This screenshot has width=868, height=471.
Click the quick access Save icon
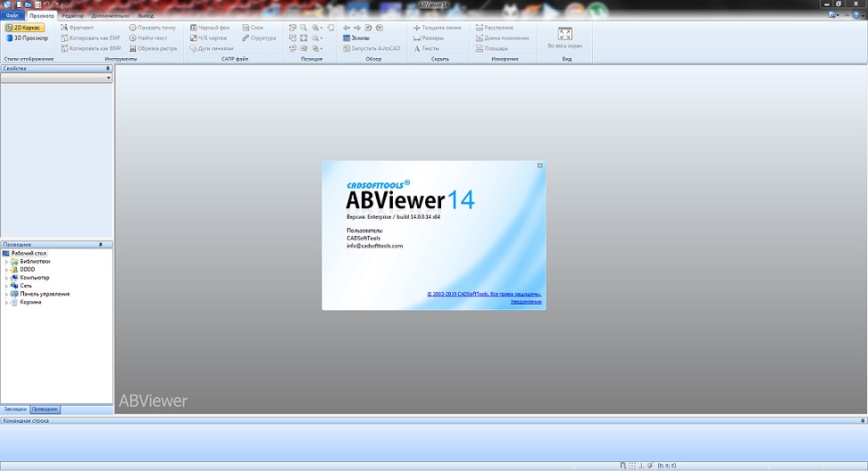click(38, 4)
